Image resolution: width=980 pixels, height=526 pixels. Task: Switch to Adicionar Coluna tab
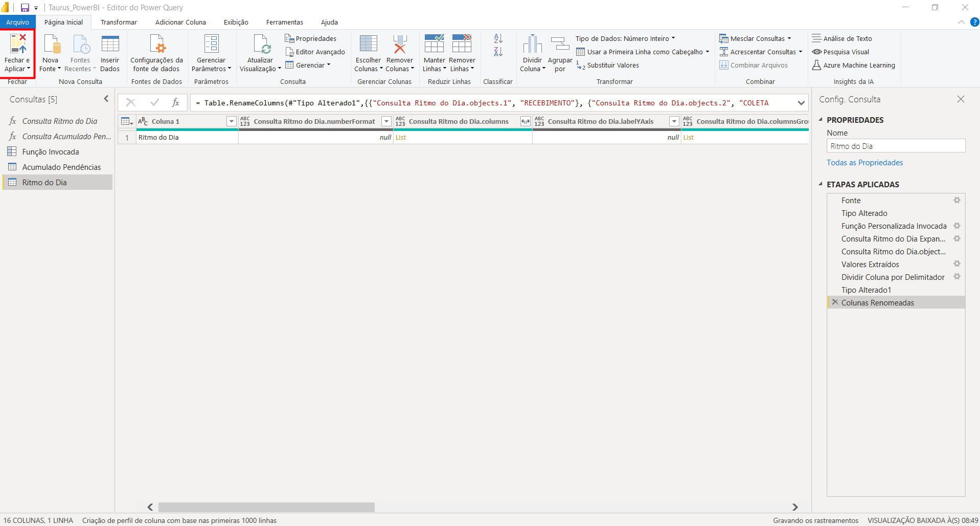coord(180,22)
